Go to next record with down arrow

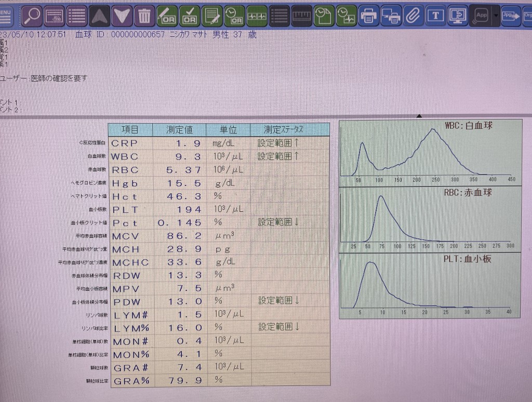(122, 16)
